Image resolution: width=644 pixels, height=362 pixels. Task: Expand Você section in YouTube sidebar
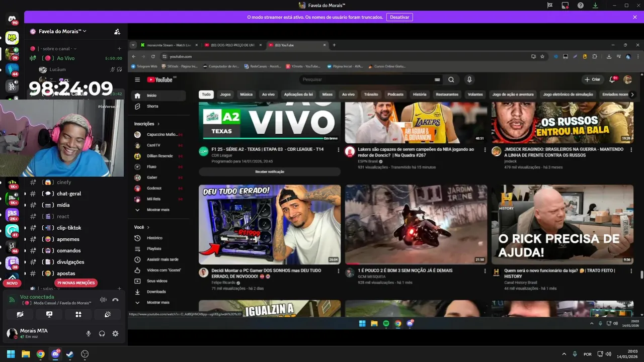141,227
